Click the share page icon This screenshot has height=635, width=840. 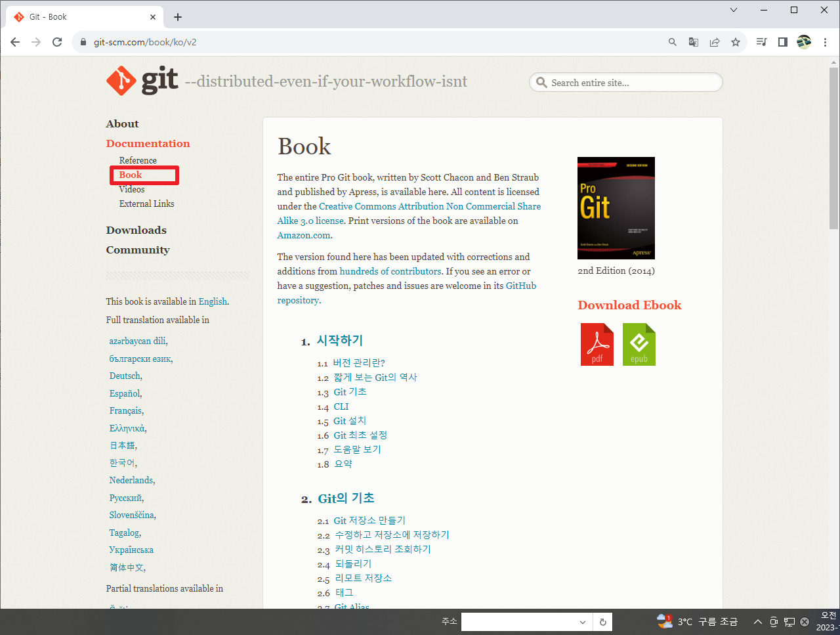(x=715, y=42)
